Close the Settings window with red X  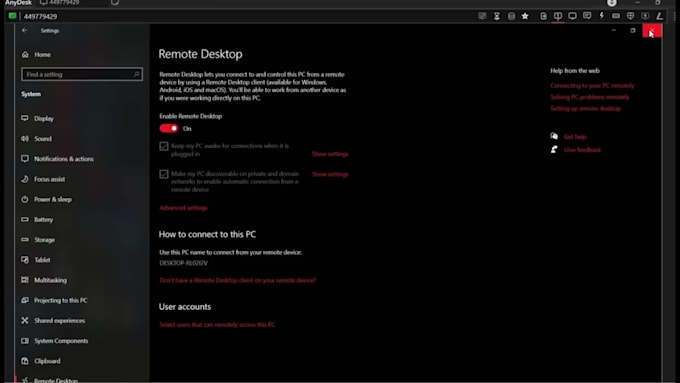652,30
